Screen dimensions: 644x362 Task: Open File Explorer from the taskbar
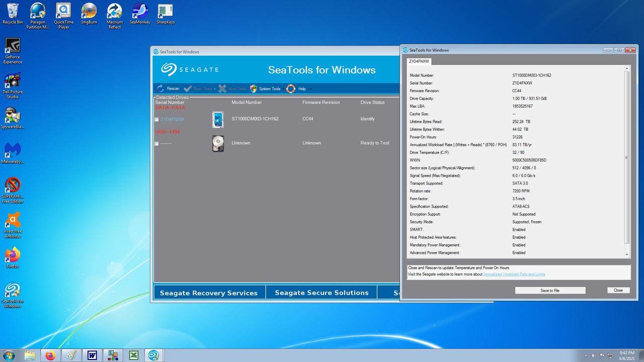point(30,355)
